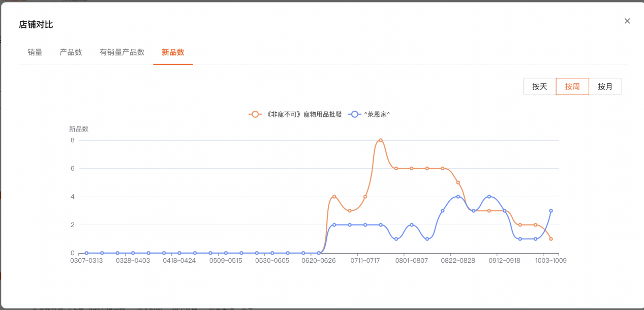
Task: Toggle the orange 《非寵不可》 legend marker
Action: pos(255,114)
